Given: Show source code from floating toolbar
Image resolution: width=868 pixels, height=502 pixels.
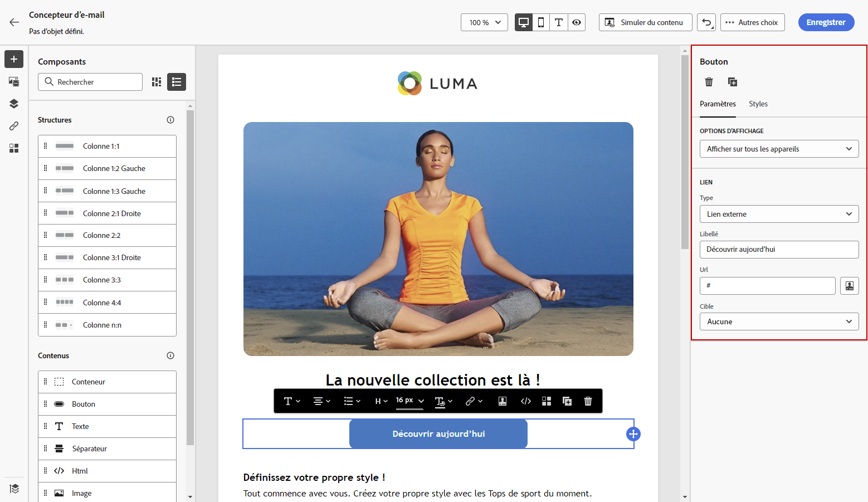Looking at the screenshot, I should pyautogui.click(x=525, y=401).
